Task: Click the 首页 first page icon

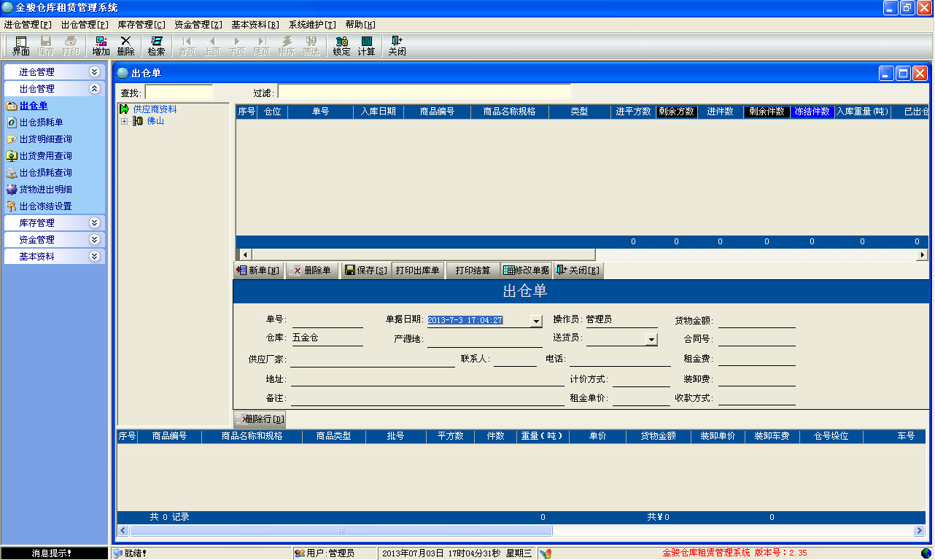Action: point(187,46)
